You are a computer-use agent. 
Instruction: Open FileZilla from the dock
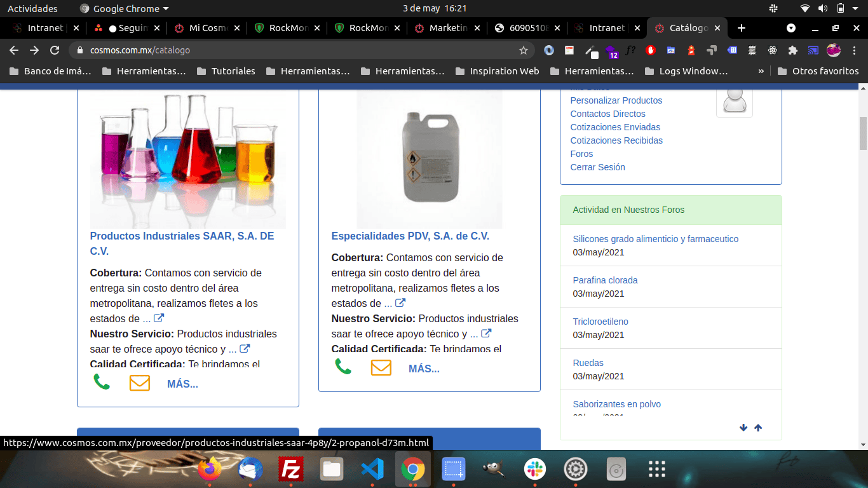click(290, 470)
